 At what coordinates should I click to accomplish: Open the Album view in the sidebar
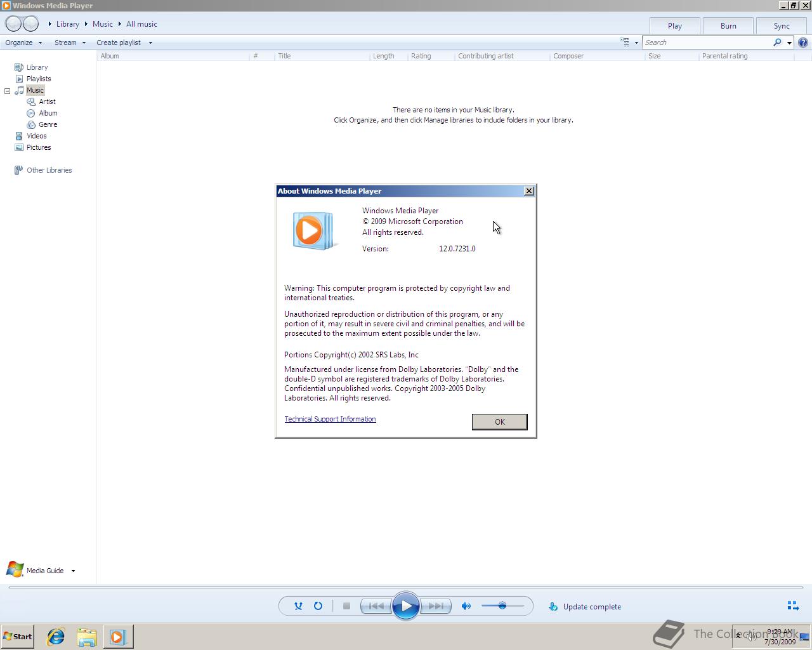tap(48, 113)
